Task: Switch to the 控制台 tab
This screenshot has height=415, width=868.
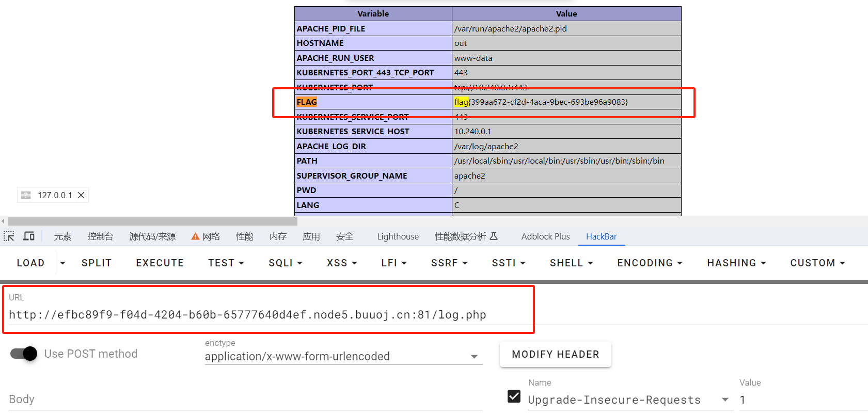Action: click(x=100, y=236)
